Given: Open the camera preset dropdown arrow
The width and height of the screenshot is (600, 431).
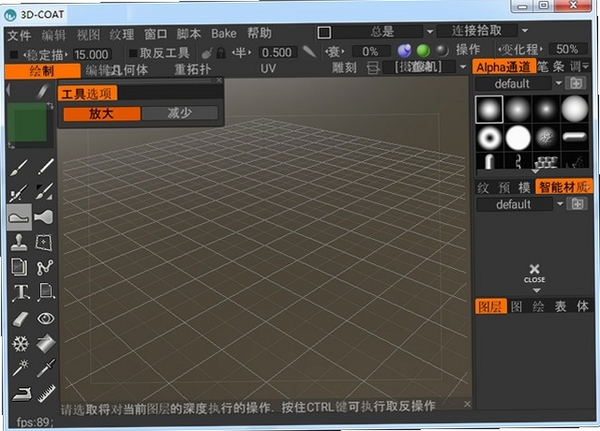Looking at the screenshot, I should pos(463,67).
